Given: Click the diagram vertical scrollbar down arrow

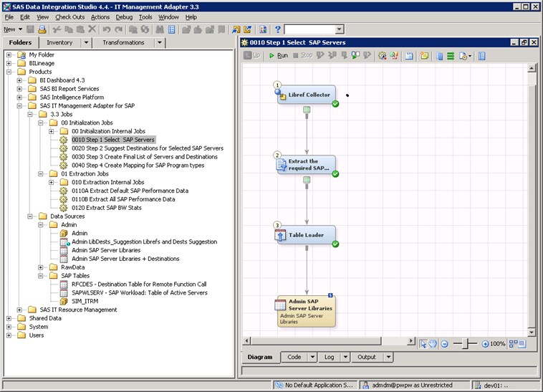Looking at the screenshot, I should pos(532,333).
